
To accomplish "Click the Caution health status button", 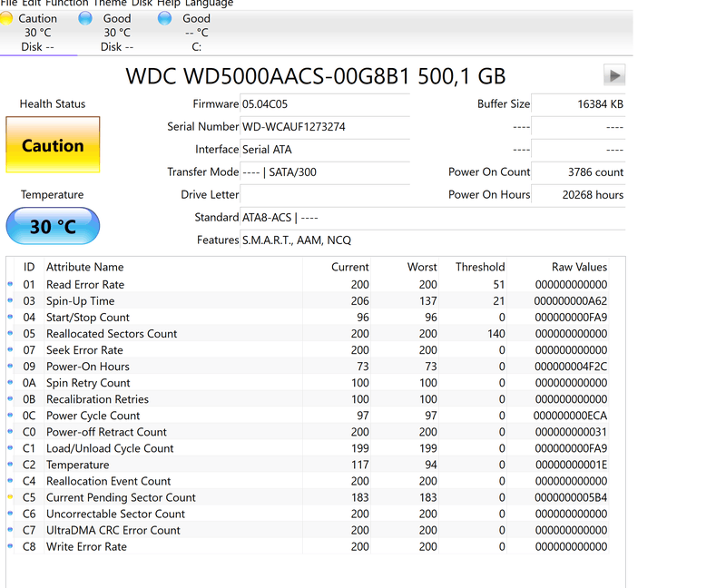I will [52, 145].
